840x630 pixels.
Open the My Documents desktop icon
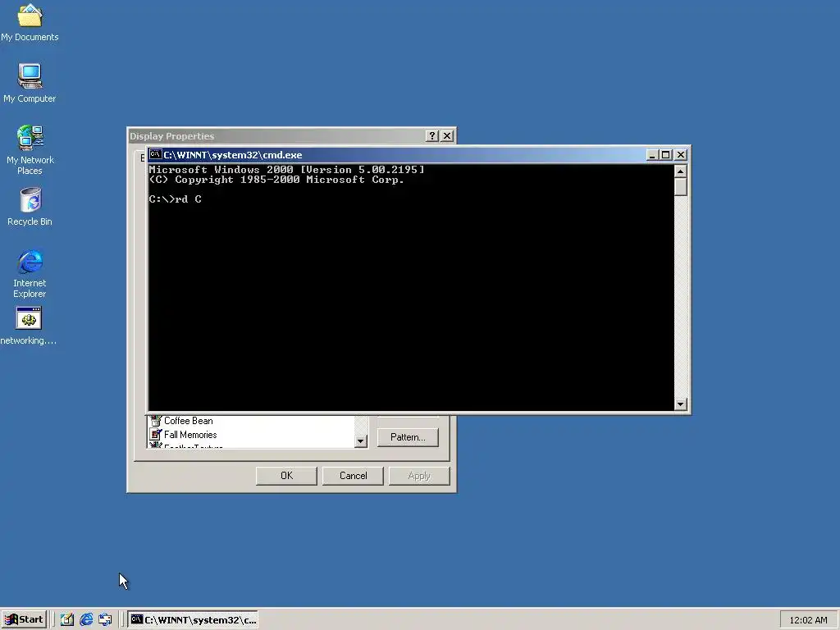30,22
